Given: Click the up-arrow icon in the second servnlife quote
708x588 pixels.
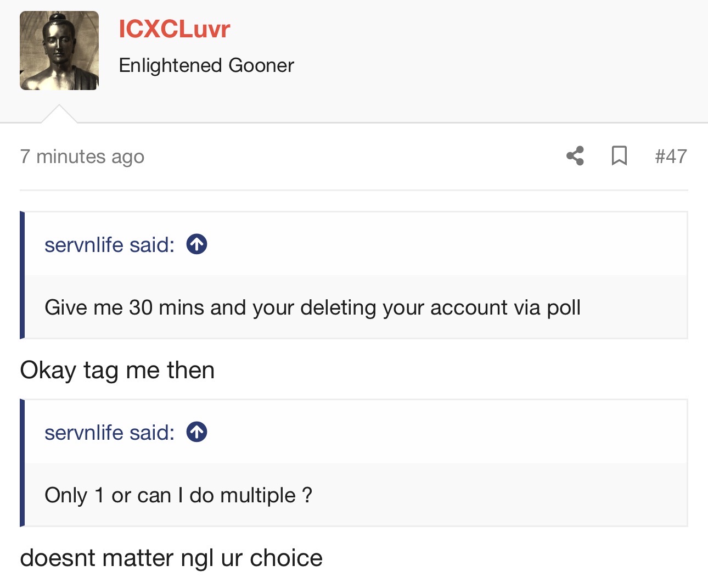Looking at the screenshot, I should tap(196, 432).
